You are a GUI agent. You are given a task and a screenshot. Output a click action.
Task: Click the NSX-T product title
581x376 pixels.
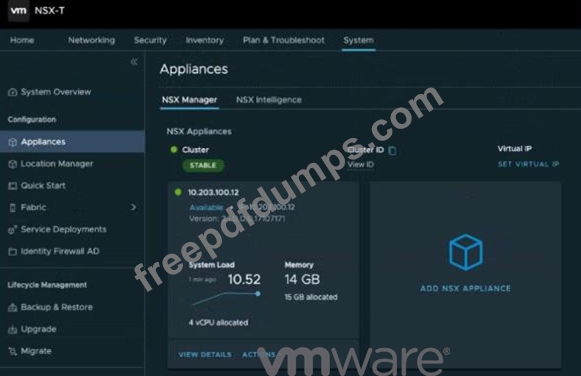coord(50,10)
